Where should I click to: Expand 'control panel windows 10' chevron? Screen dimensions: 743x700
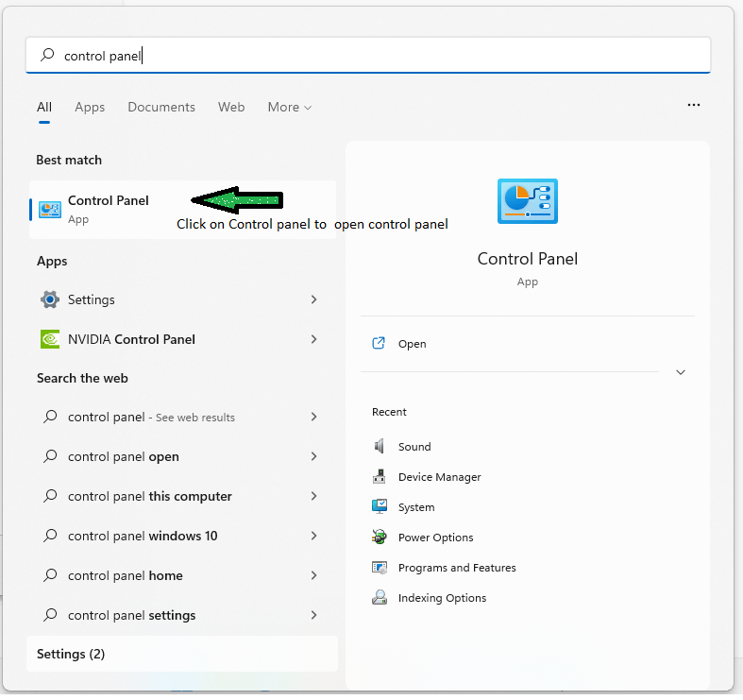point(313,537)
